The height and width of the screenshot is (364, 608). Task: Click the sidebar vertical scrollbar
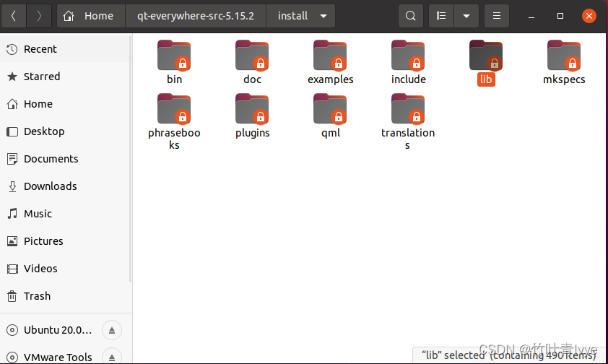point(130,158)
